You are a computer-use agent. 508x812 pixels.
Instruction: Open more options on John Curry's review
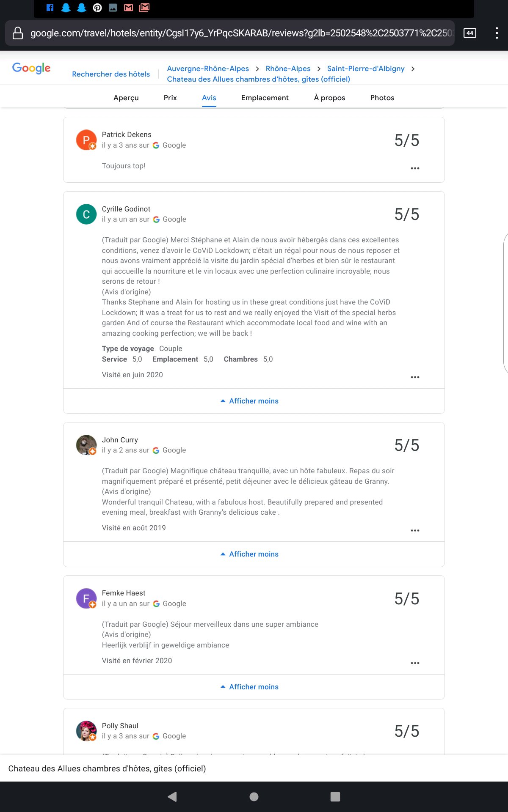415,530
